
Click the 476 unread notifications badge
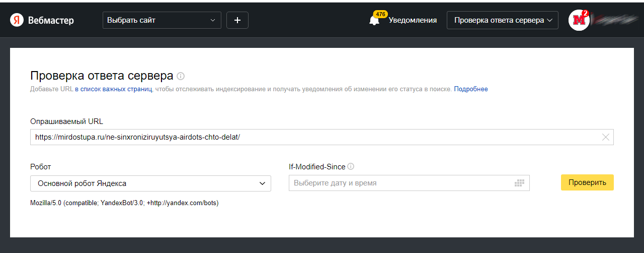380,14
